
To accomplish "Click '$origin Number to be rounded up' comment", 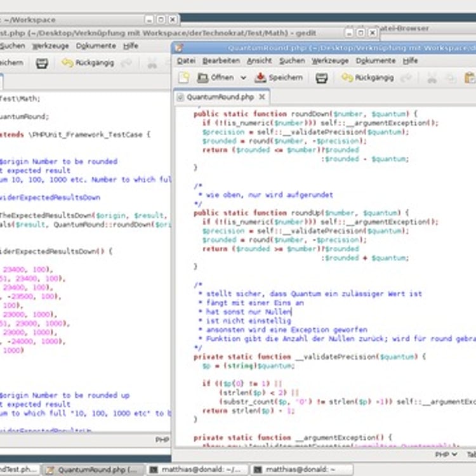I will pyautogui.click(x=65, y=395).
